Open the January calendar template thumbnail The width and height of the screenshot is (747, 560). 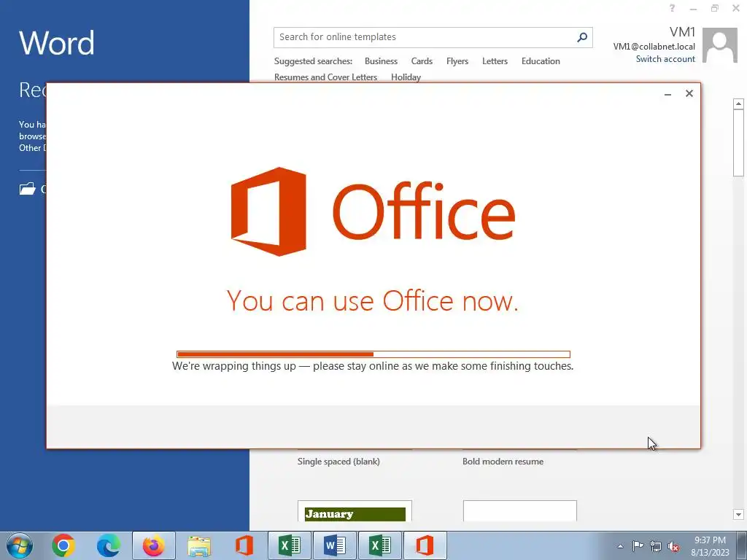coord(355,511)
